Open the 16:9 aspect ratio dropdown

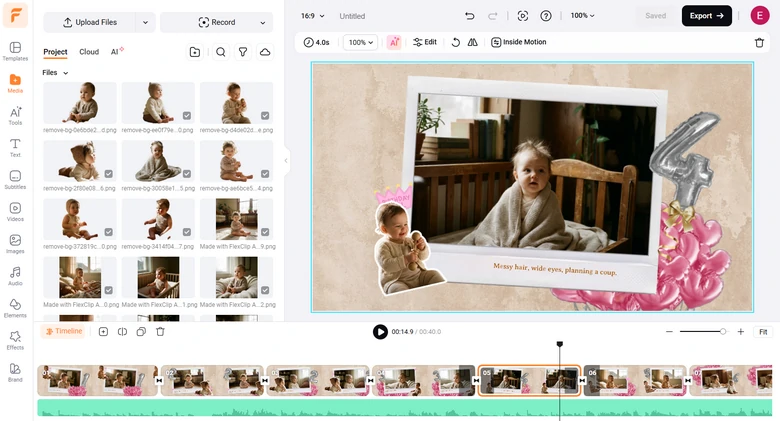click(313, 16)
